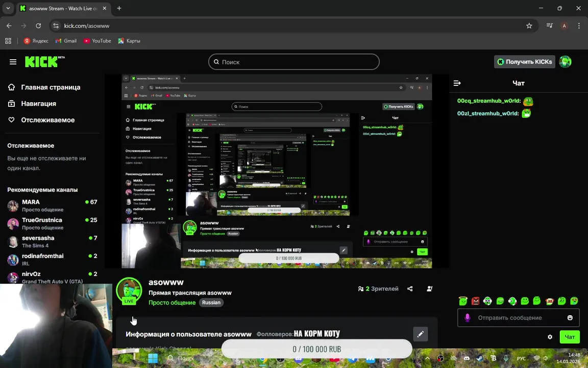The image size is (588, 368).
Task: Go back to previous page
Action: pyautogui.click(x=9, y=26)
